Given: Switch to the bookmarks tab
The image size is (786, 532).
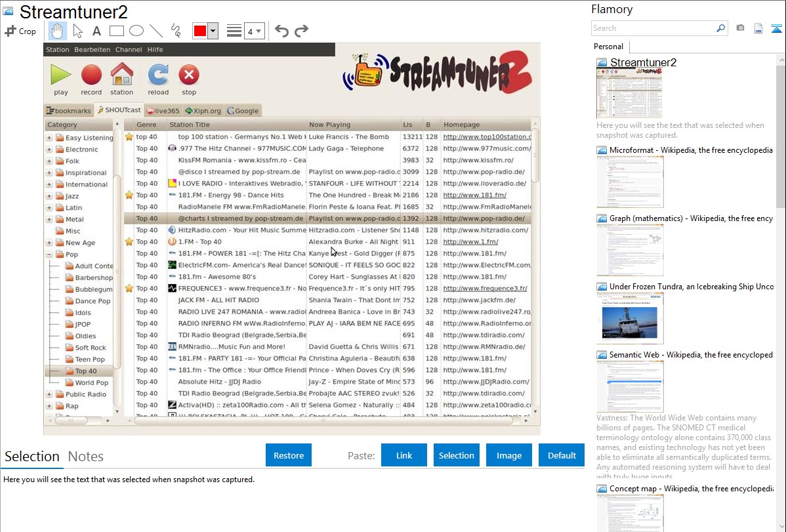Looking at the screenshot, I should (x=69, y=111).
